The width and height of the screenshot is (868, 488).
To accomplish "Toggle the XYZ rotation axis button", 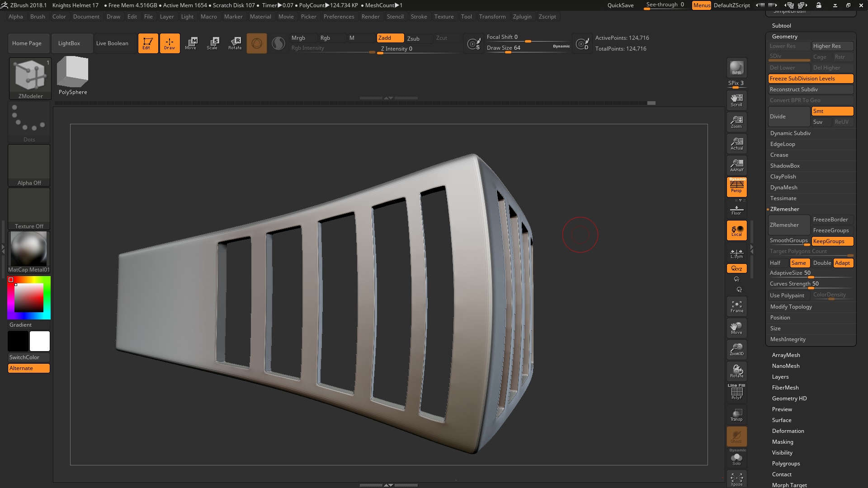I will tap(736, 268).
